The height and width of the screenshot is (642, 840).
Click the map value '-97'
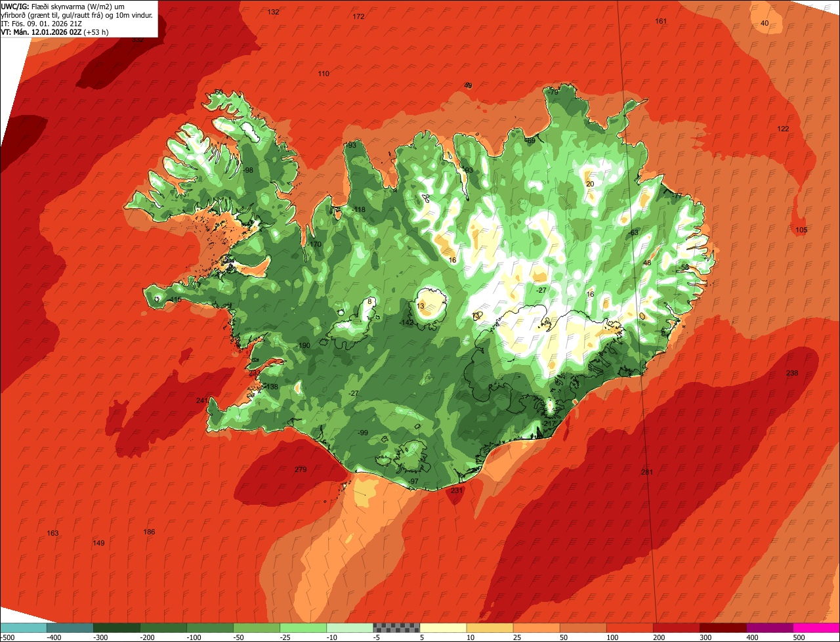[413, 481]
